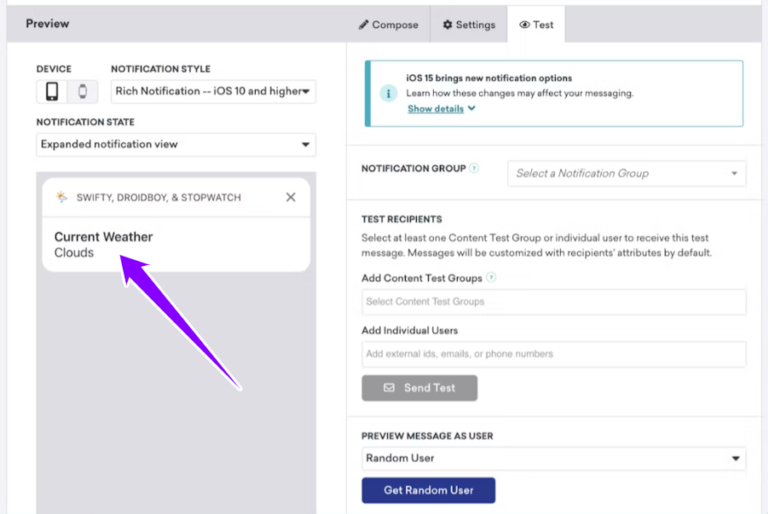Click the blue info icon in iOS 15 banner
Image resolution: width=768 pixels, height=514 pixels.
(x=388, y=93)
